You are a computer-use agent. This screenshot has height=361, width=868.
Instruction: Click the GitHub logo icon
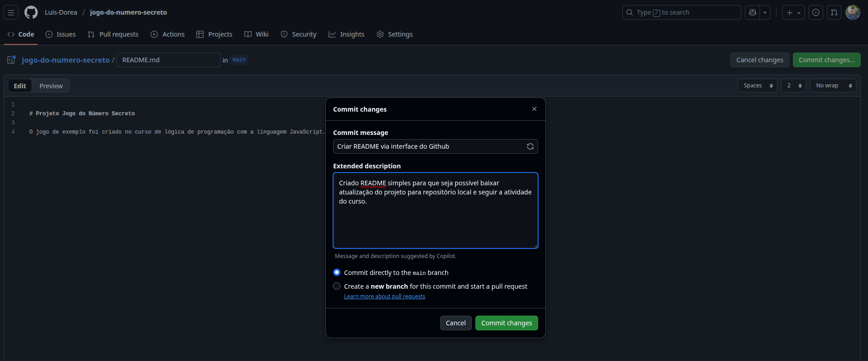coord(31,12)
